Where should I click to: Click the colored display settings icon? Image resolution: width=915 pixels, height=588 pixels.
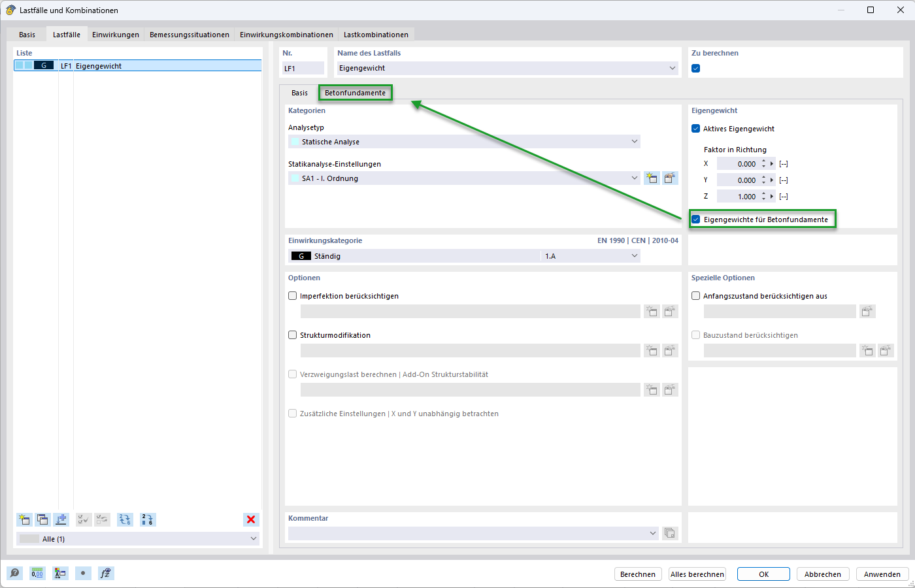60,573
